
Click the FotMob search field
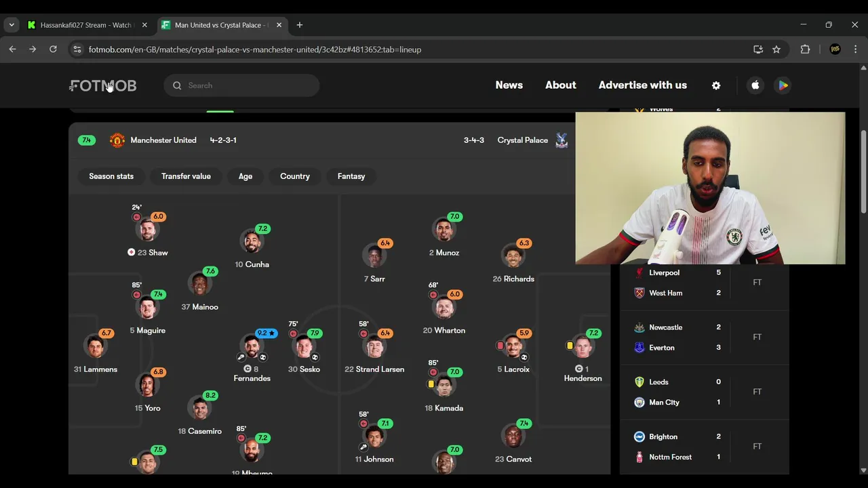pos(241,85)
